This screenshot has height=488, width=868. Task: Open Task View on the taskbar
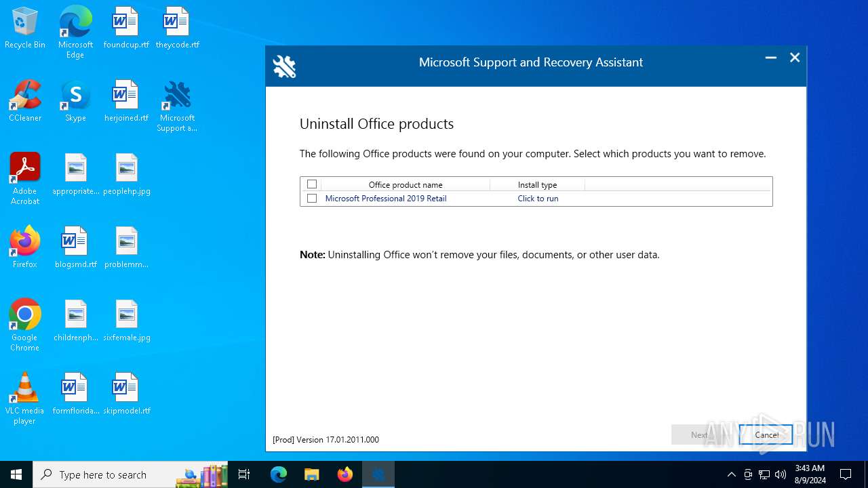tap(245, 474)
